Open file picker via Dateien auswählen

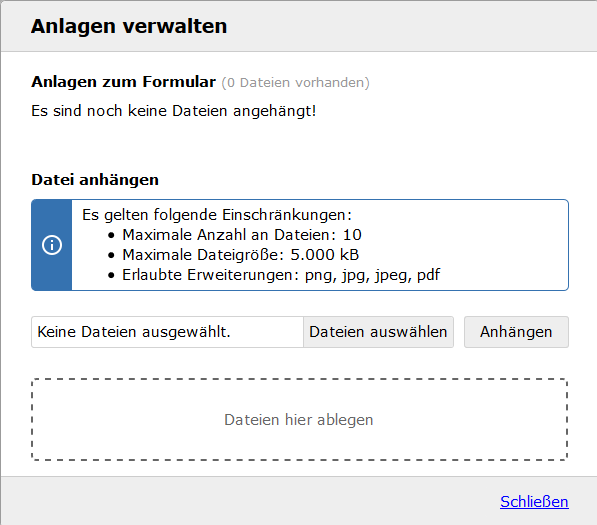pyautogui.click(x=378, y=332)
